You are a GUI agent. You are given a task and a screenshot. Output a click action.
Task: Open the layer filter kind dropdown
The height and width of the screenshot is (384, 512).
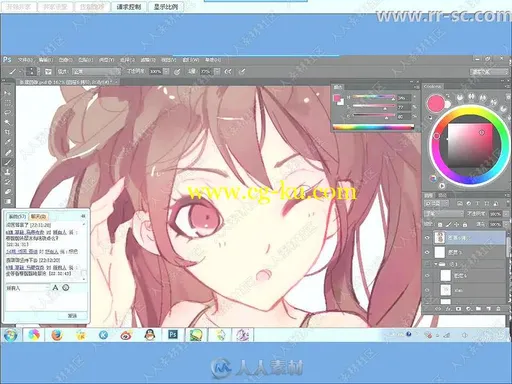coord(436,203)
